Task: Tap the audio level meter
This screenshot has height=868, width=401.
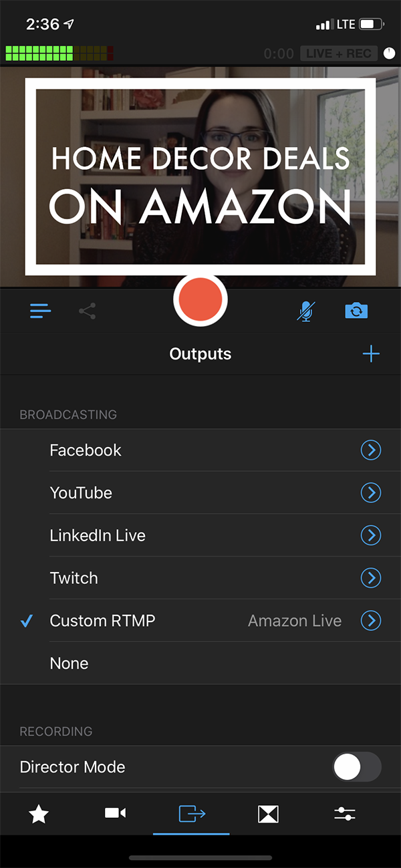Action: tap(59, 53)
